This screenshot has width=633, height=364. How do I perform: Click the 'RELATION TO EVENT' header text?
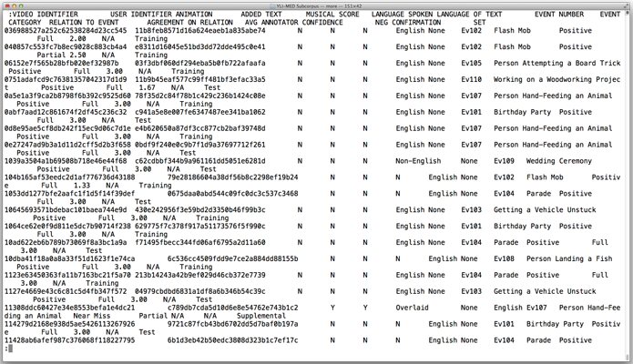pyautogui.click(x=84, y=22)
